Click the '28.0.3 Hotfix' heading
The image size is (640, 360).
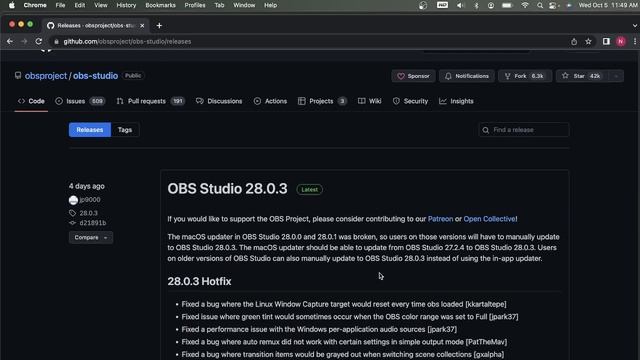(199, 281)
